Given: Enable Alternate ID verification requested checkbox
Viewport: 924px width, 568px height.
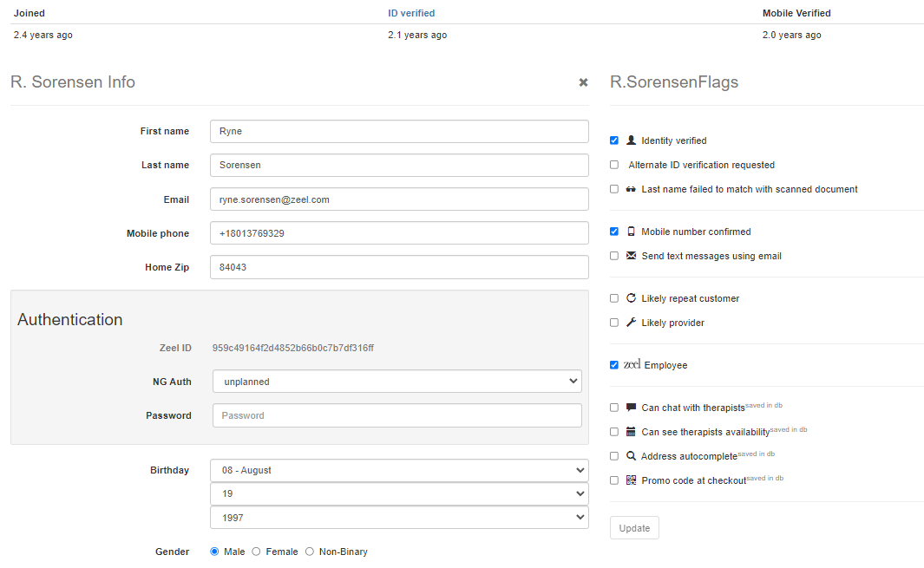Looking at the screenshot, I should coord(614,165).
